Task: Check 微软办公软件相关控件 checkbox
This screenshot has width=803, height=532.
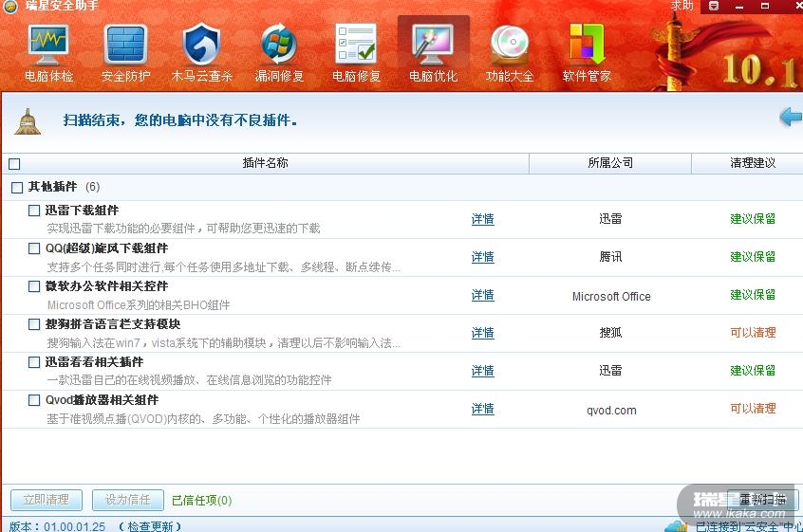Action: click(34, 286)
